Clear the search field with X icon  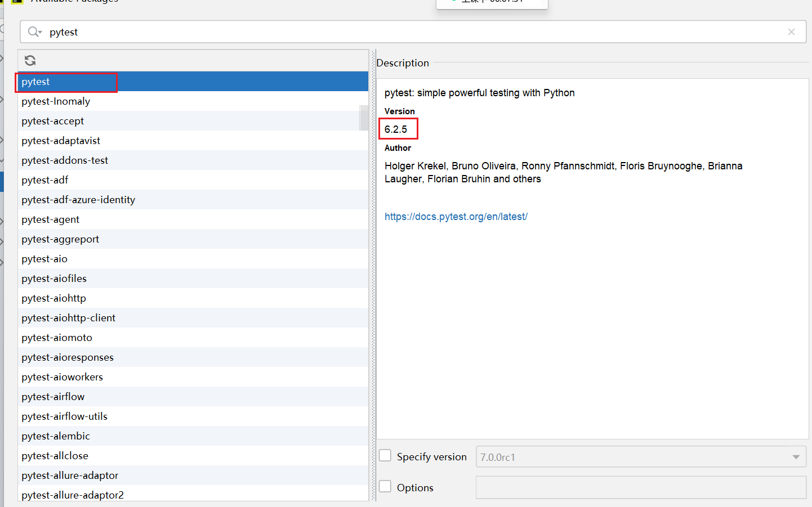pyautogui.click(x=791, y=32)
